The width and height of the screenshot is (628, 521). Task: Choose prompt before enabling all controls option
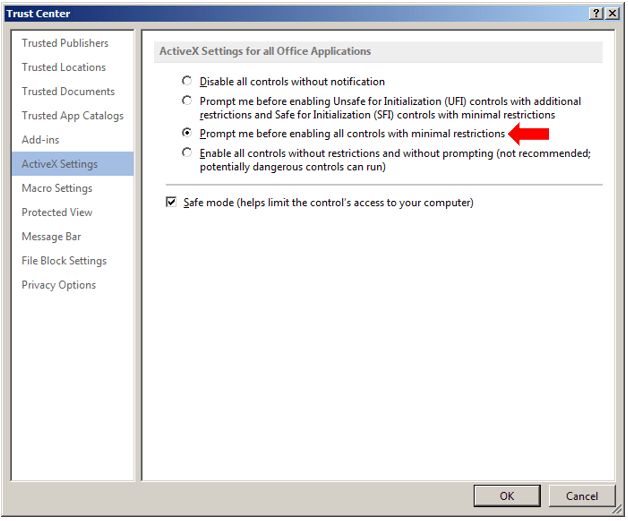(187, 133)
